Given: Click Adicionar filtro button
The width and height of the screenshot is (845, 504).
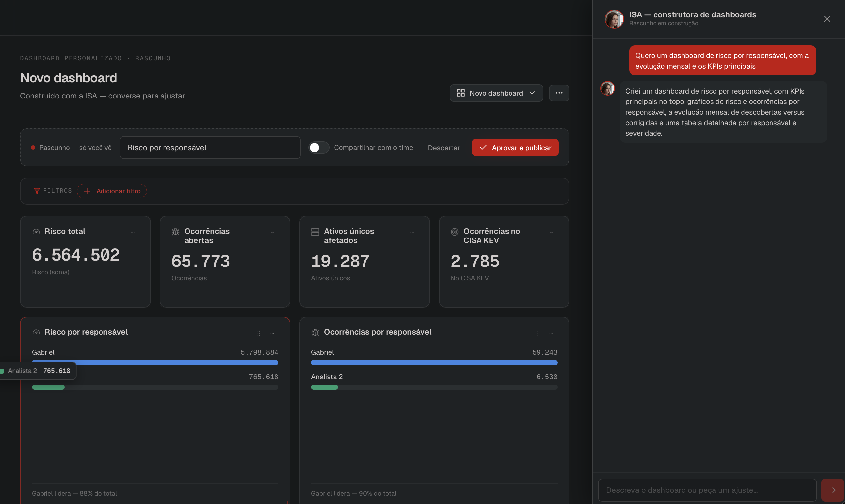Looking at the screenshot, I should [x=112, y=191].
